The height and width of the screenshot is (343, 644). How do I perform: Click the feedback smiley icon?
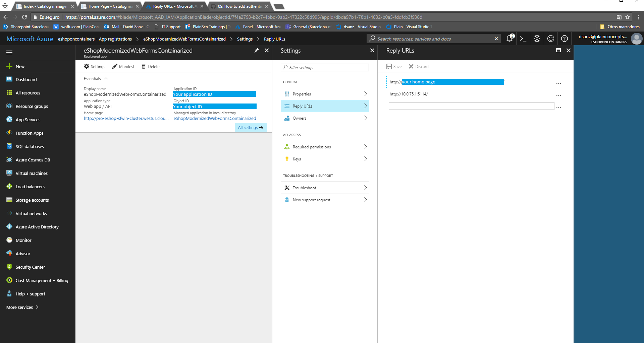click(x=551, y=39)
